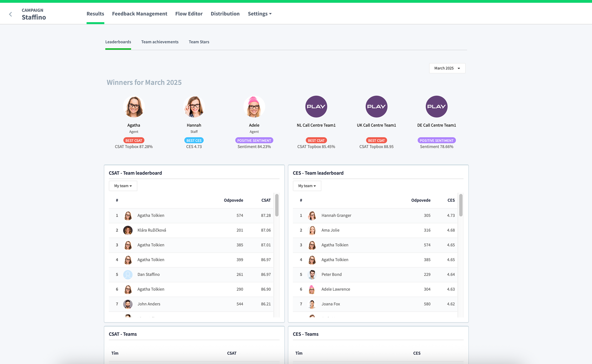Screen dimensions: 592x364
Task: Click Agatha's winner avatar photo
Action: [x=134, y=107]
